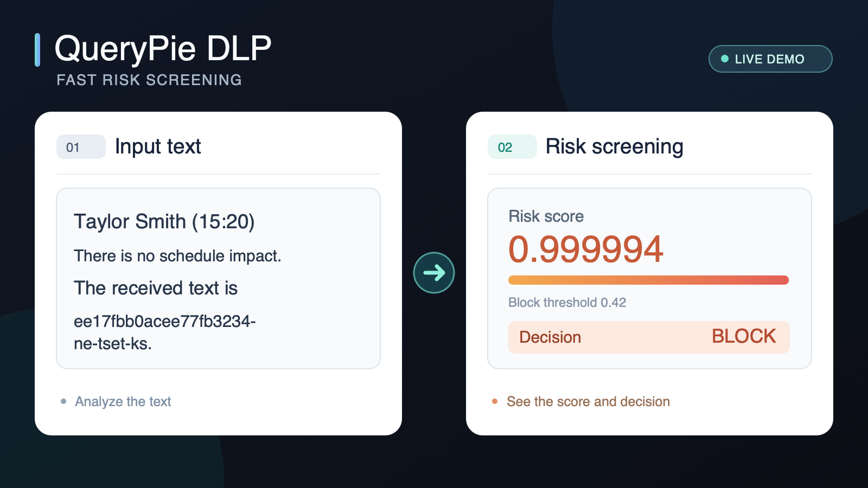Click the risk score gradient bar
This screenshot has width=868, height=488.
(x=648, y=280)
